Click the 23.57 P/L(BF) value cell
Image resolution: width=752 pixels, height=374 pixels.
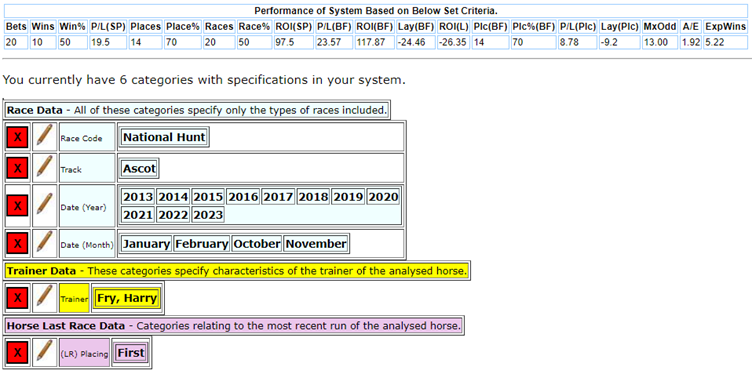point(334,42)
